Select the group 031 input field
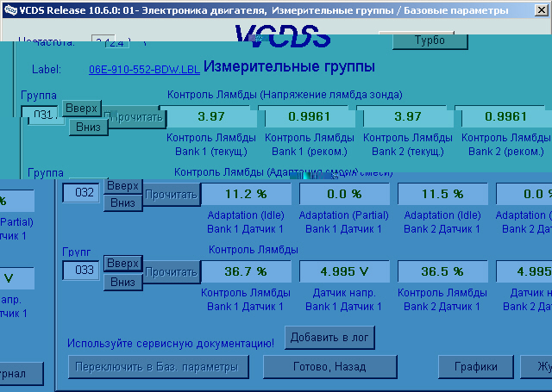552x392 pixels. click(43, 115)
